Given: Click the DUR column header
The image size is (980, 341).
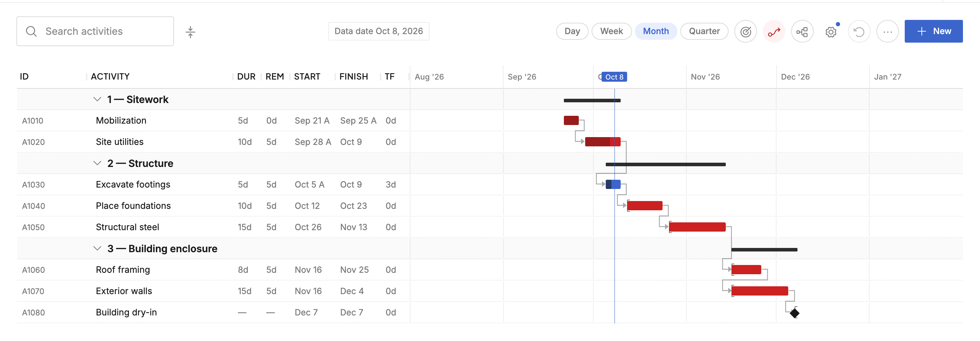Looking at the screenshot, I should (x=246, y=76).
